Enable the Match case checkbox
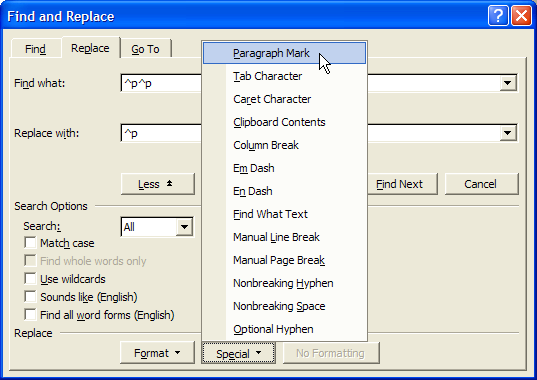This screenshot has width=537, height=380. 30,243
